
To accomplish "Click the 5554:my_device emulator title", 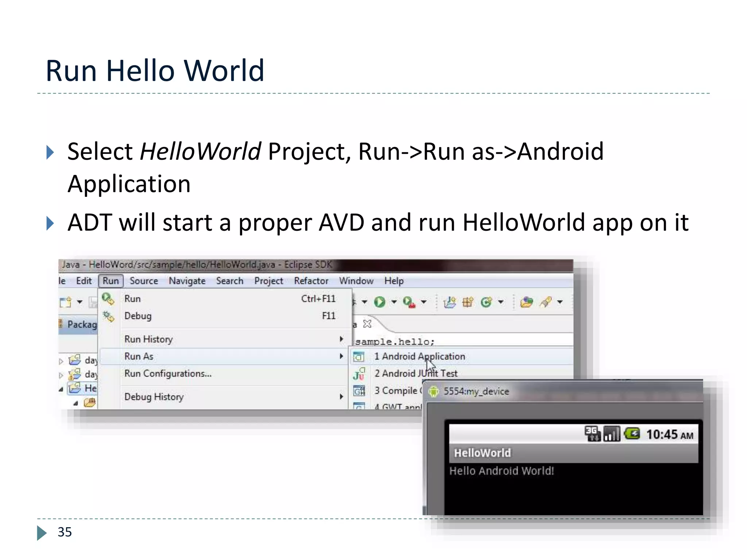I will tap(476, 391).
